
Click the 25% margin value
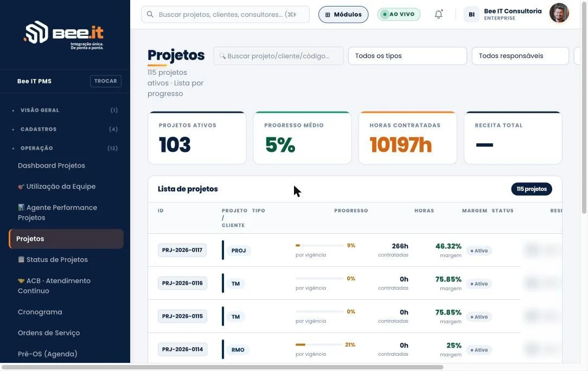(454, 345)
